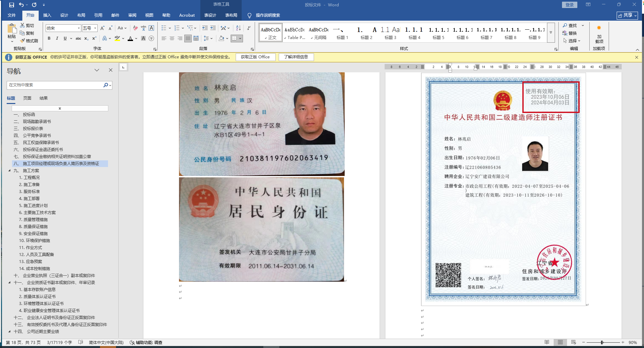The width and height of the screenshot is (644, 348).
Task: Toggle subscript formatting
Action: pyautogui.click(x=86, y=38)
